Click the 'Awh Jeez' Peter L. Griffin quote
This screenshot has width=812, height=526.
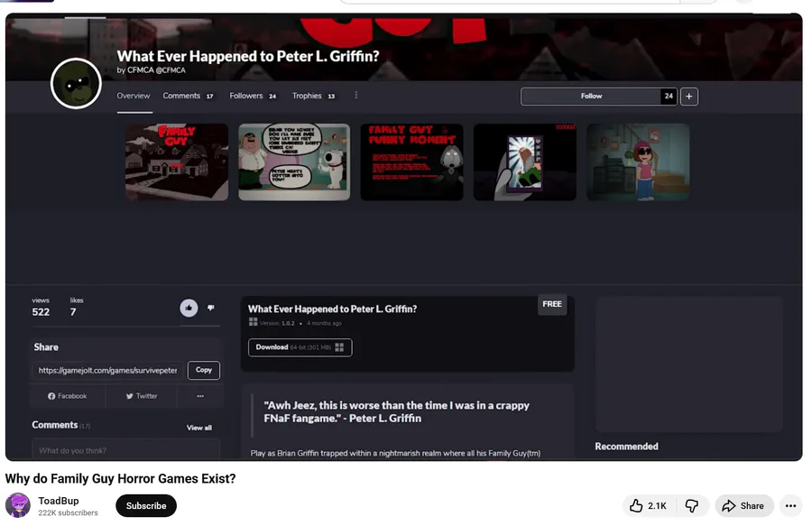pos(396,411)
